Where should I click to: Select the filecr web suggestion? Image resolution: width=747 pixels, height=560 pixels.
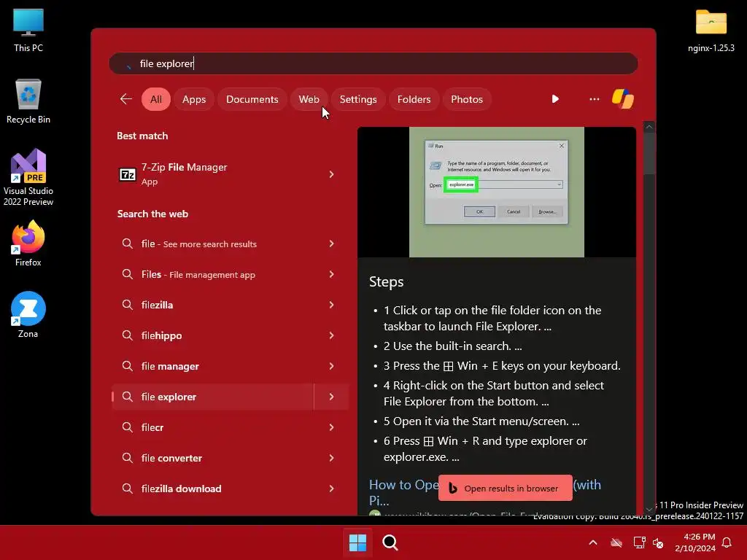pos(212,427)
